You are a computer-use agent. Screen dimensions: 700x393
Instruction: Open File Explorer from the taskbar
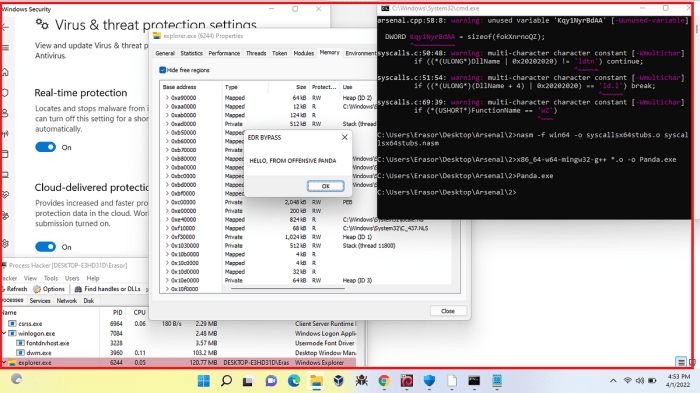click(x=317, y=380)
